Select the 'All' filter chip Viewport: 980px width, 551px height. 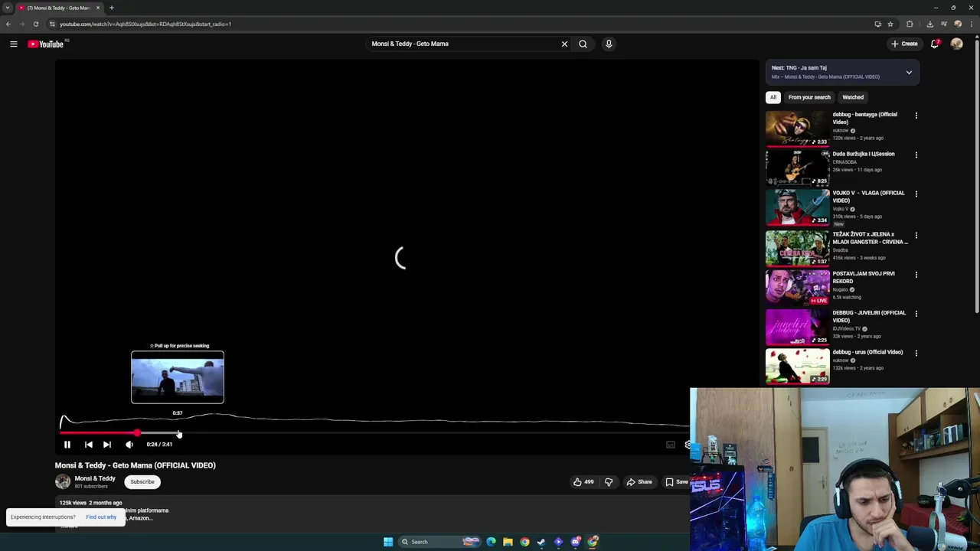(773, 97)
